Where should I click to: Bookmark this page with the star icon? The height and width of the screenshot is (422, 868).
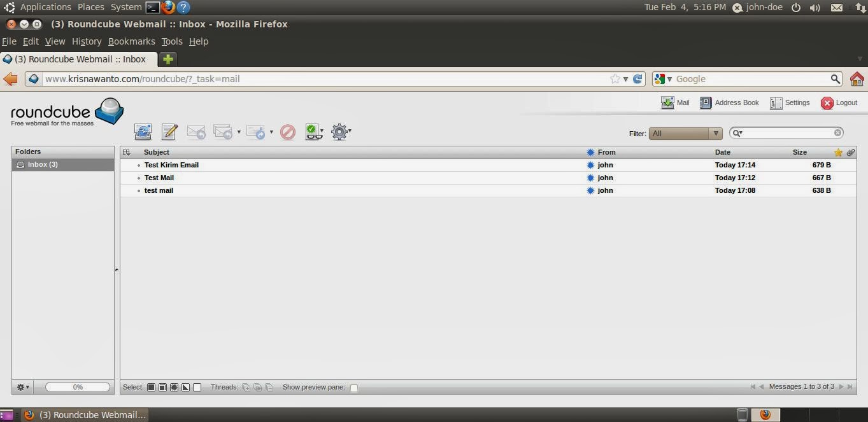coord(615,79)
